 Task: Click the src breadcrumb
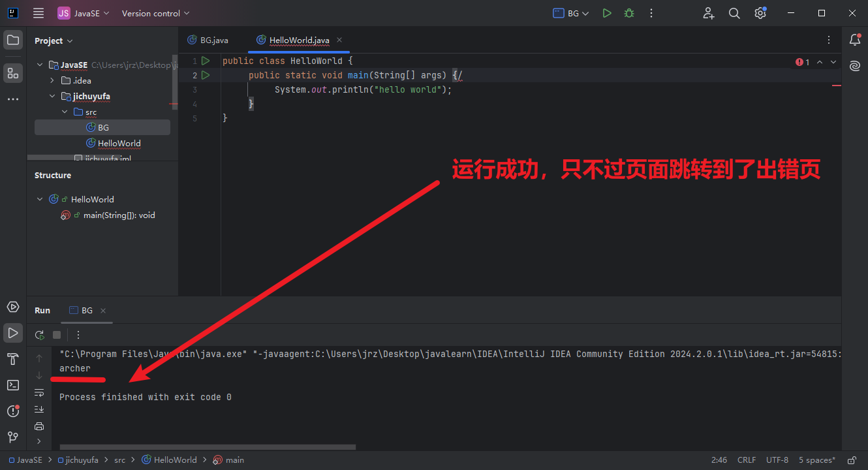[x=120, y=460]
